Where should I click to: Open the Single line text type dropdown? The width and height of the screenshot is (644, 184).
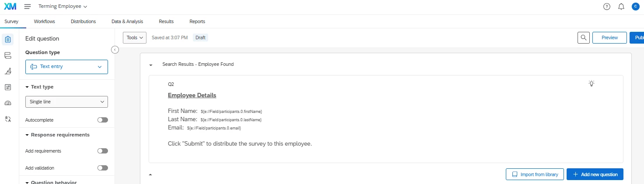[x=66, y=102]
